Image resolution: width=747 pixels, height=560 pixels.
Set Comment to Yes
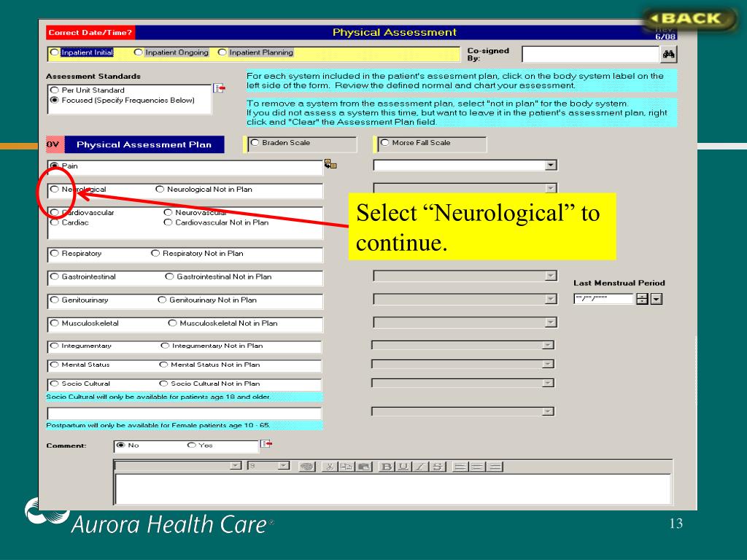[x=192, y=446]
